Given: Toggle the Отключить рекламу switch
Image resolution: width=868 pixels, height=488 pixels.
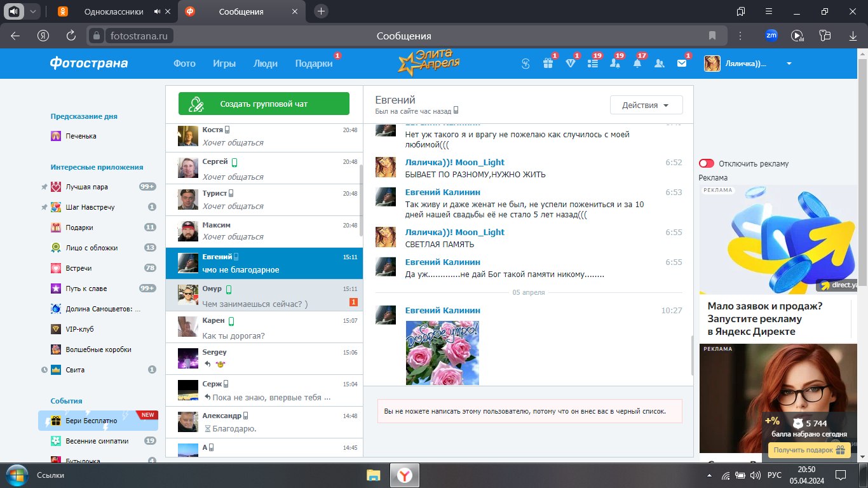Looking at the screenshot, I should tap(706, 163).
